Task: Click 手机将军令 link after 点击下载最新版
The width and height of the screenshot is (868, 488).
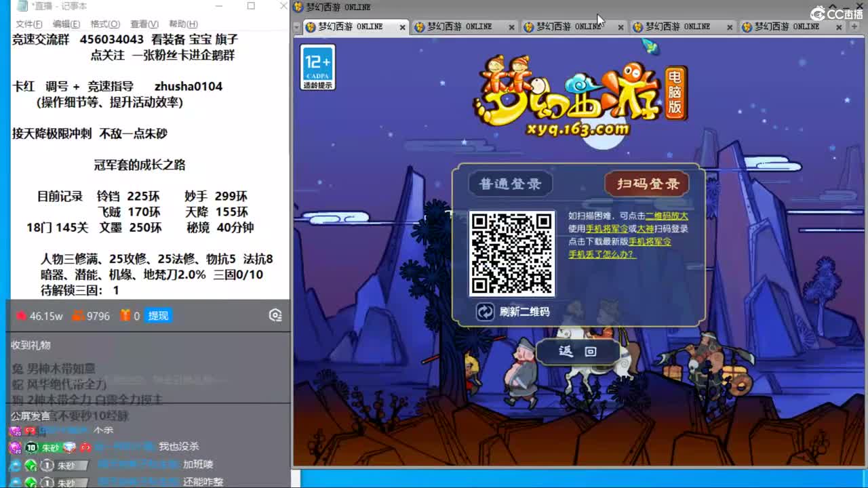Action: [650, 242]
